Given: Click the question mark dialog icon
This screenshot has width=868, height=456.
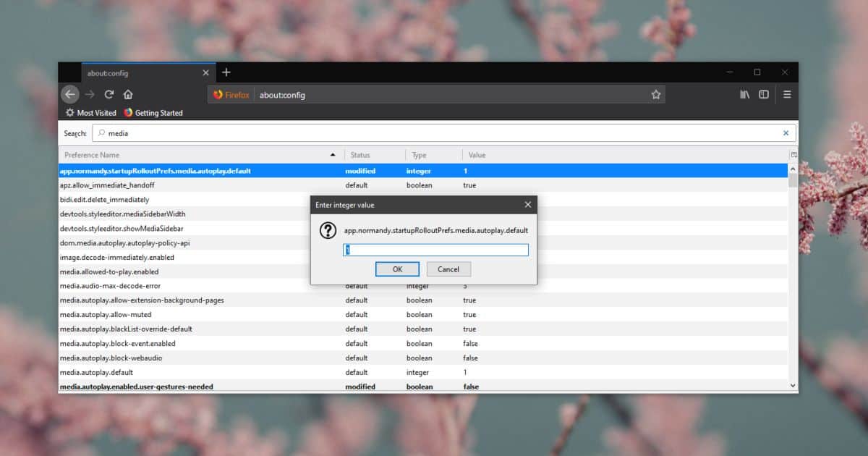Looking at the screenshot, I should click(x=328, y=230).
